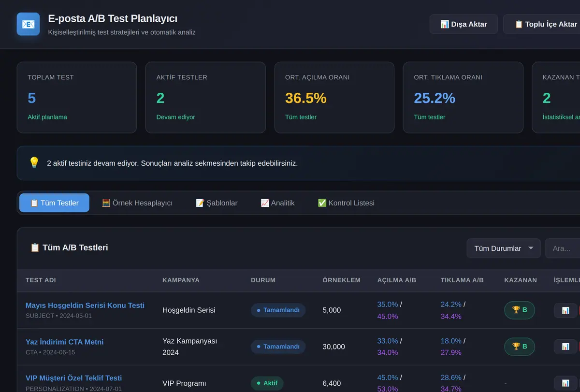Open Mayıs Hoşgeldin Serisi Konu Testi link
Image resolution: width=580 pixels, height=392 pixels.
click(85, 305)
